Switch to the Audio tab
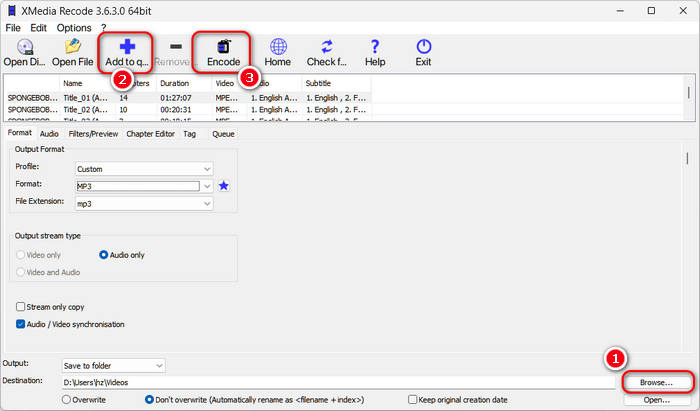Screen dimensions: 700x411 pos(49,134)
